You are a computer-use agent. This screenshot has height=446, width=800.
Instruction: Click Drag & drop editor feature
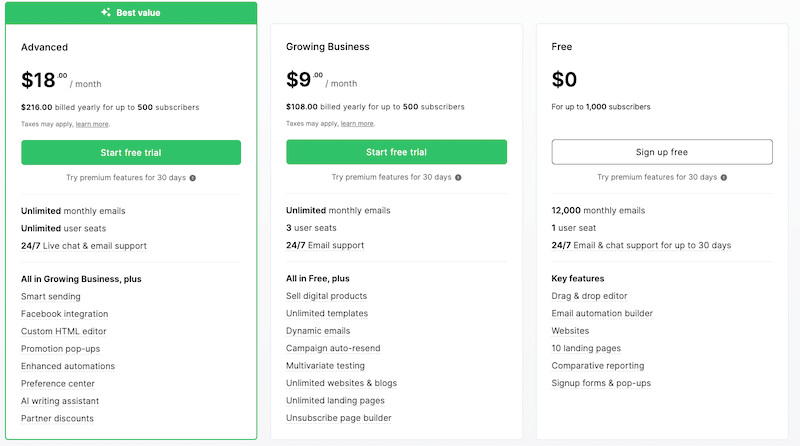pos(589,296)
